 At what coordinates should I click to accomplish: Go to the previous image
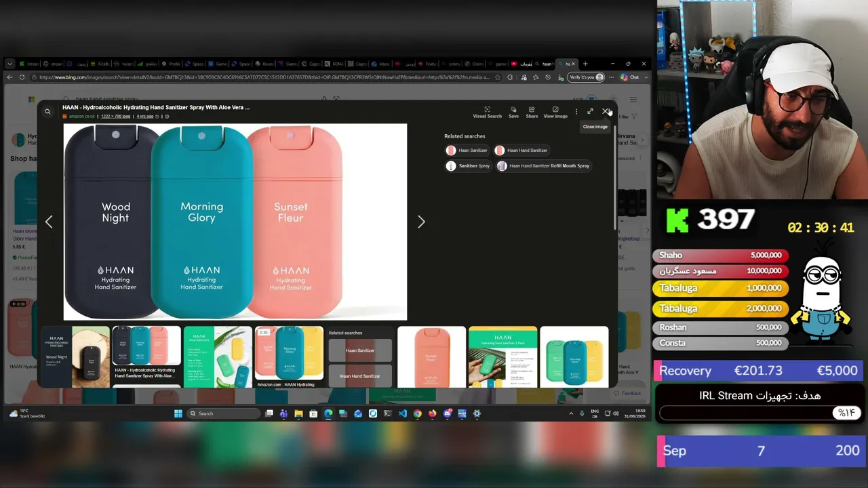(x=49, y=222)
